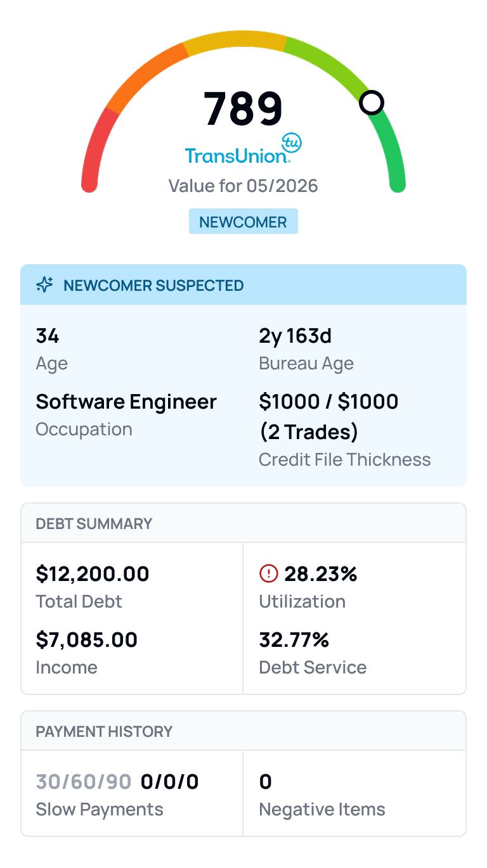Image resolution: width=487 pixels, height=868 pixels.
Task: Click the 0/0/0 Slow Payments value
Action: (x=170, y=782)
